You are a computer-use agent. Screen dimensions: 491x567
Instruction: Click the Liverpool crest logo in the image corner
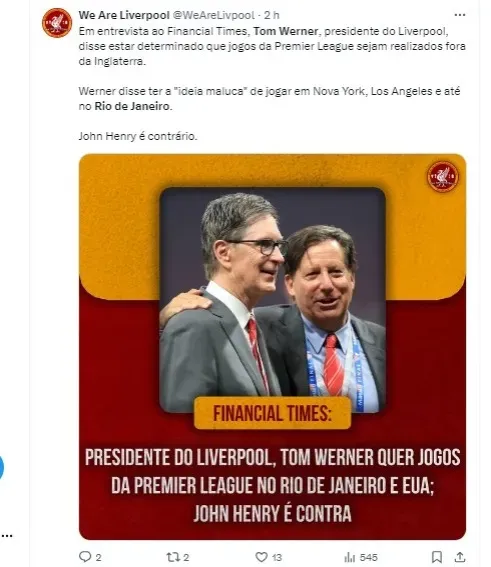(x=443, y=176)
